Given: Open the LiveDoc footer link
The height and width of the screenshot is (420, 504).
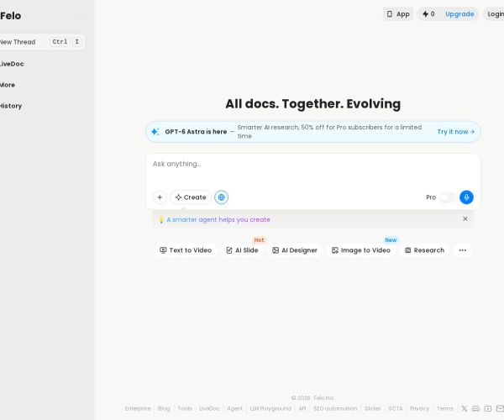Looking at the screenshot, I should [x=209, y=408].
